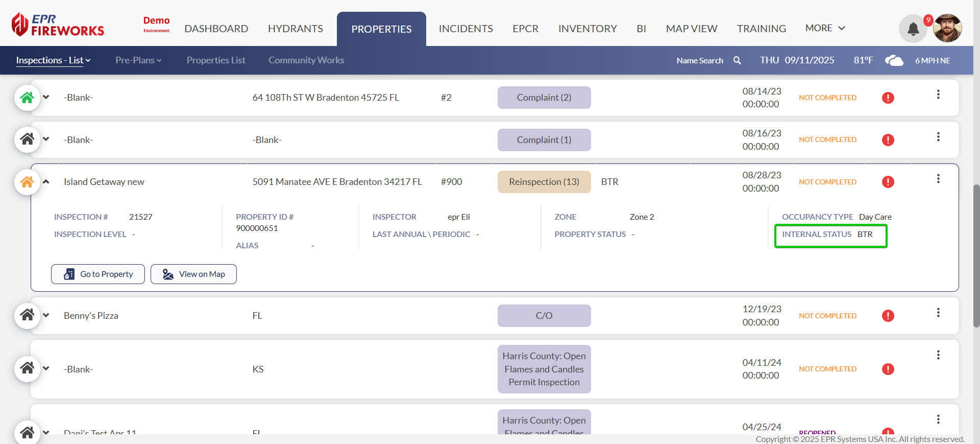This screenshot has height=444, width=980.
Task: Open the Pre-Plans dropdown menu
Action: click(x=138, y=60)
